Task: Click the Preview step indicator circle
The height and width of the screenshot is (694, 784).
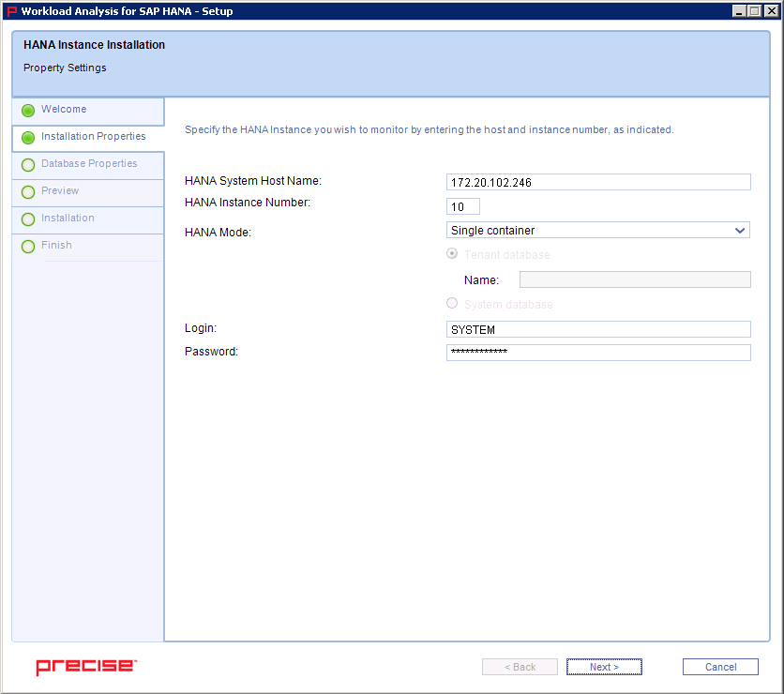Action: [28, 192]
